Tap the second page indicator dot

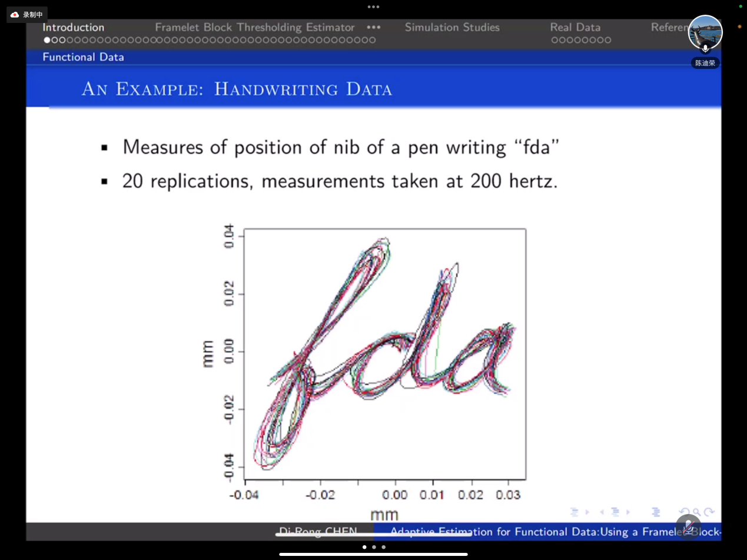[374, 547]
